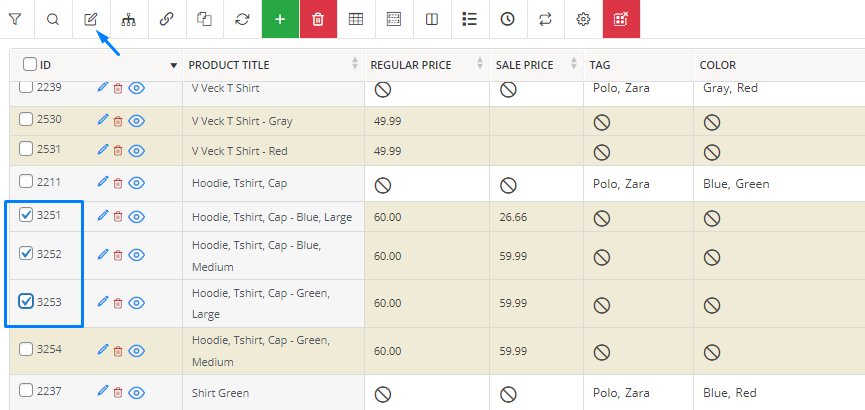Click 'Polo, Zara' tag of product 2211
The image size is (865, 410).
click(621, 184)
